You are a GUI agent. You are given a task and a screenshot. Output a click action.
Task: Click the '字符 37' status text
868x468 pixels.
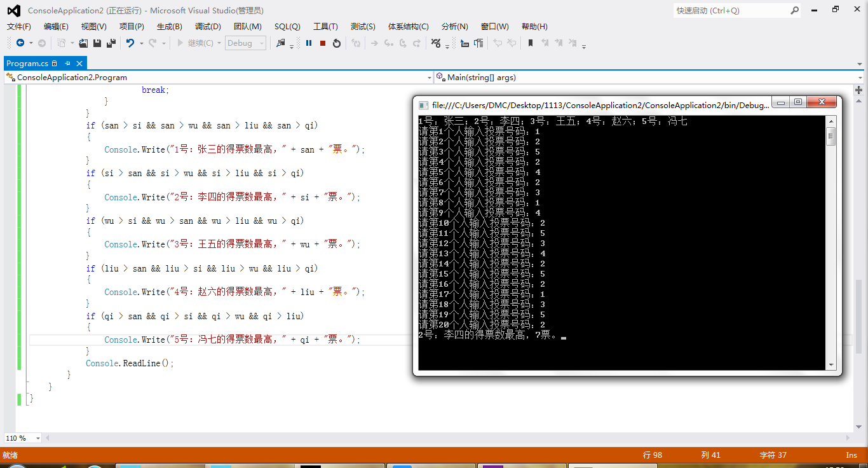coord(773,455)
